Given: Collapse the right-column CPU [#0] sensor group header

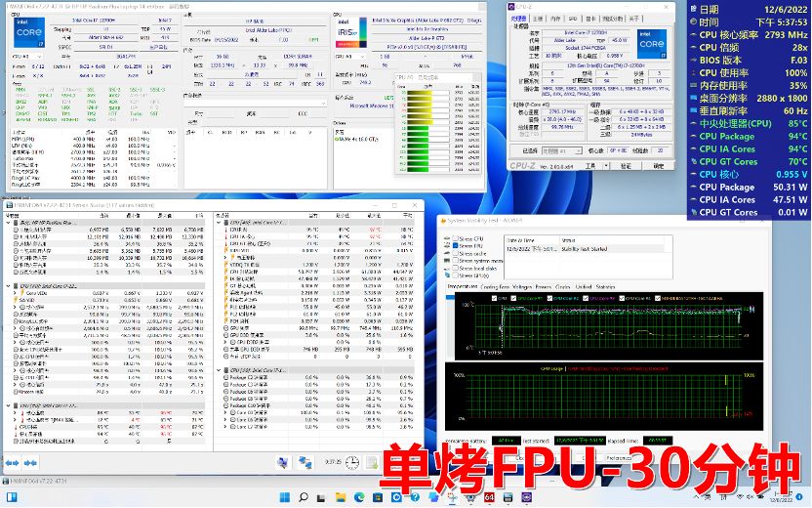Looking at the screenshot, I should point(219,223).
